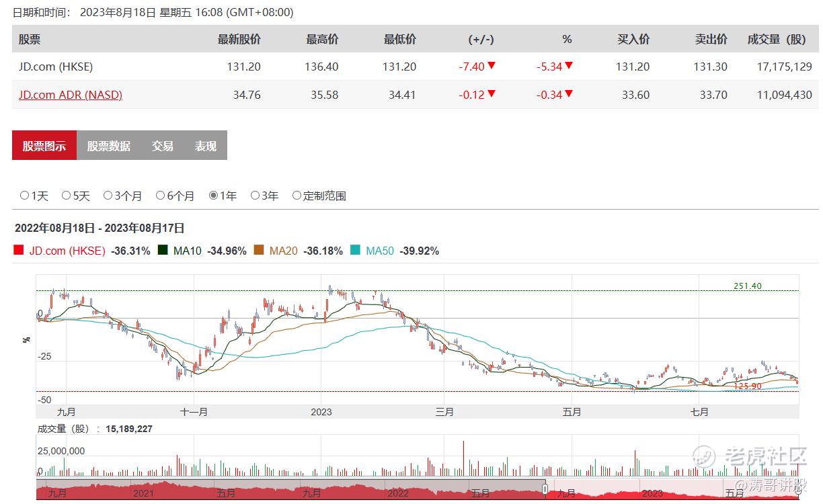Viewport: 823px width, 504px height.
Task: Click the brown MA20 legend swatch
Action: 259,251
